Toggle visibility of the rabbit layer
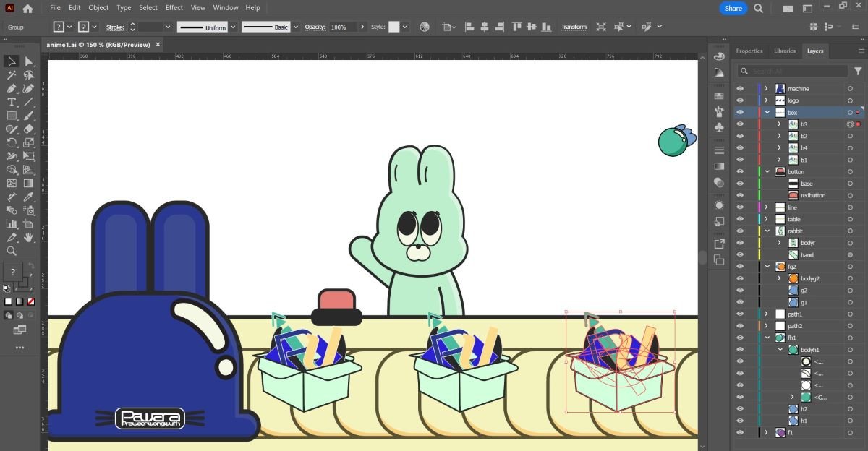Viewport: 868px width, 451px height. pos(740,231)
